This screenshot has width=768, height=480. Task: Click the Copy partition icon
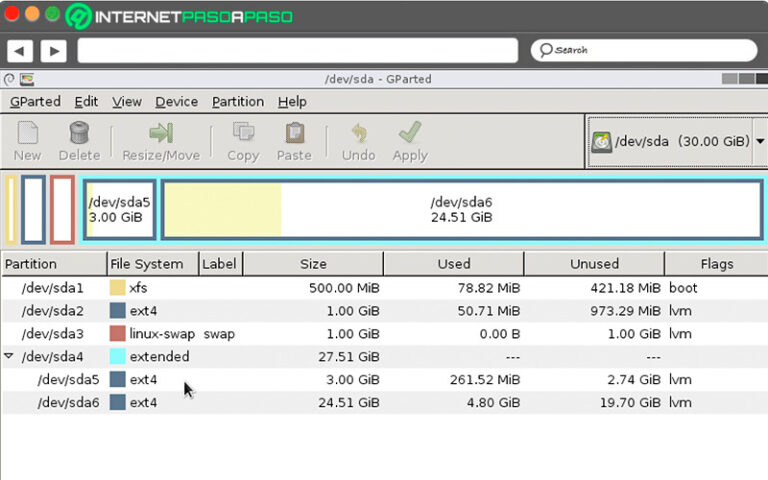(242, 134)
